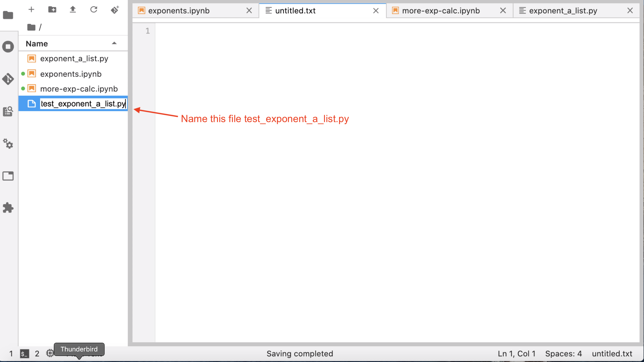Click the root folder breadcrumb
This screenshot has height=362, width=644.
point(31,27)
